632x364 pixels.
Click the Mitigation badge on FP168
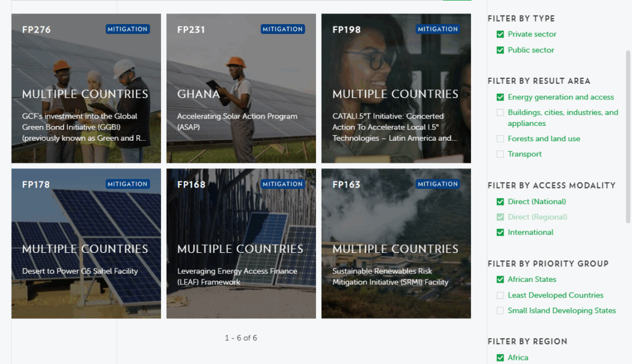tap(283, 184)
